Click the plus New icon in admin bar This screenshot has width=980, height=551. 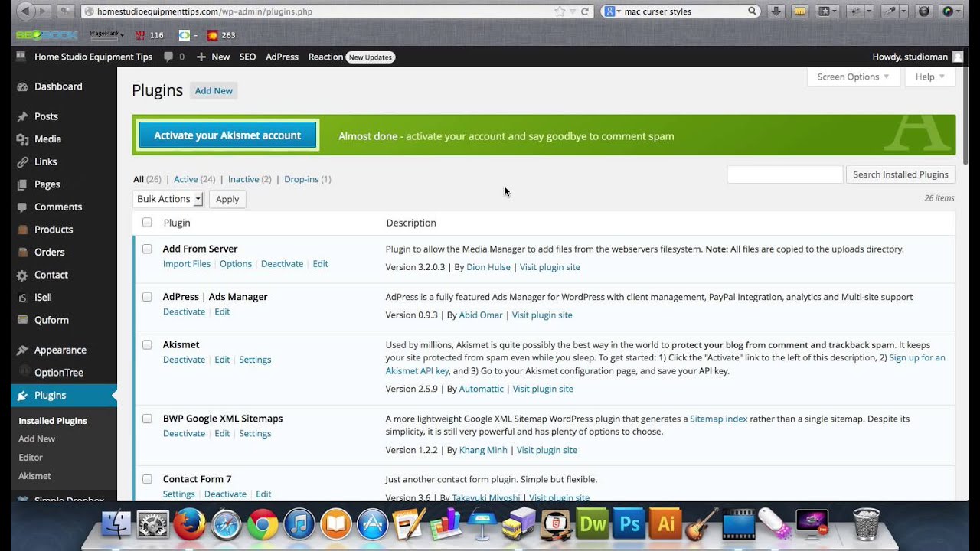click(x=201, y=57)
